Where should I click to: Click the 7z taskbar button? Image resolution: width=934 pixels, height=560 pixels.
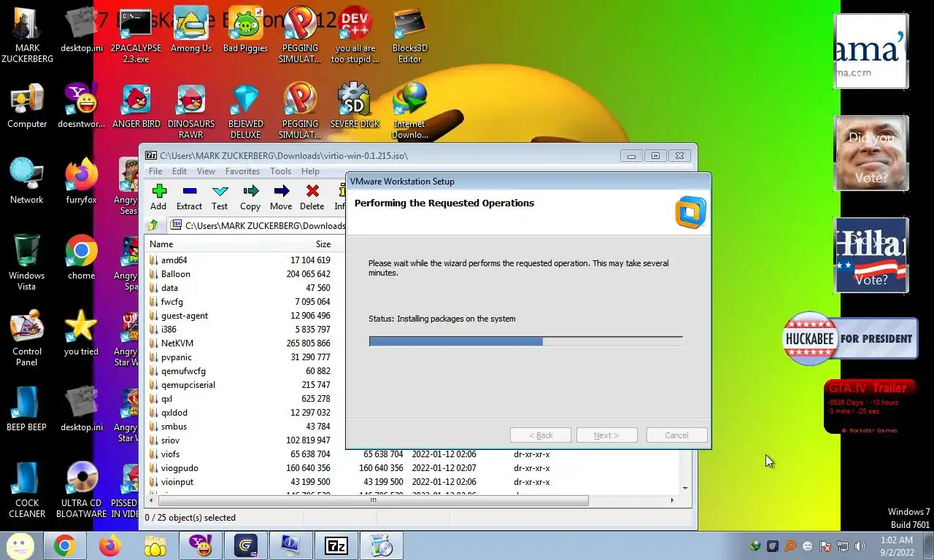click(x=336, y=545)
